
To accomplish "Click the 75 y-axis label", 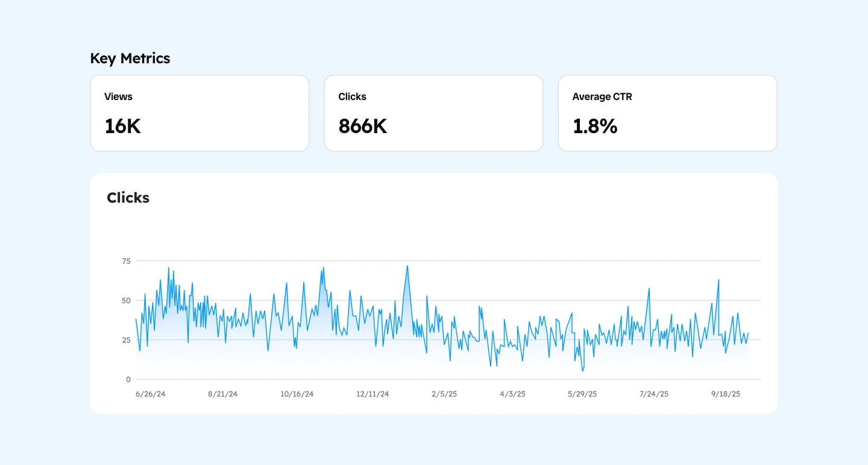I will click(126, 261).
